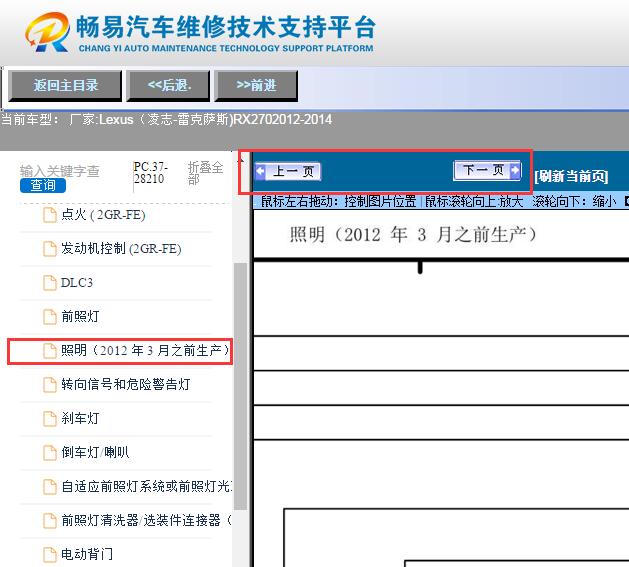The image size is (629, 567).
Task: Click the keyword search input field
Action: pyautogui.click(x=60, y=171)
